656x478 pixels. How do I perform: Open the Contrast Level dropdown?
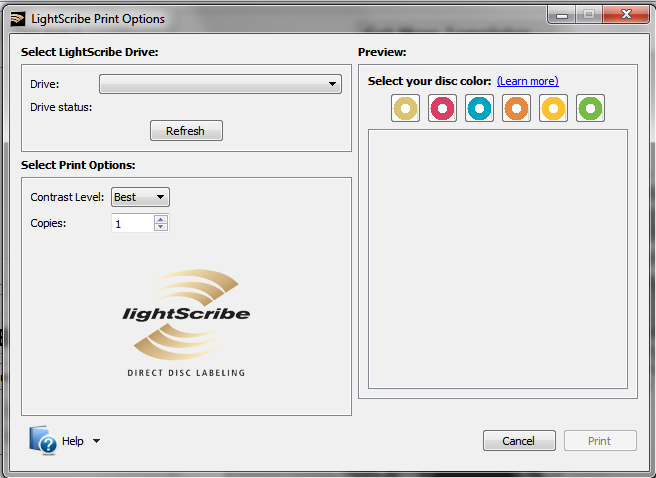click(140, 197)
